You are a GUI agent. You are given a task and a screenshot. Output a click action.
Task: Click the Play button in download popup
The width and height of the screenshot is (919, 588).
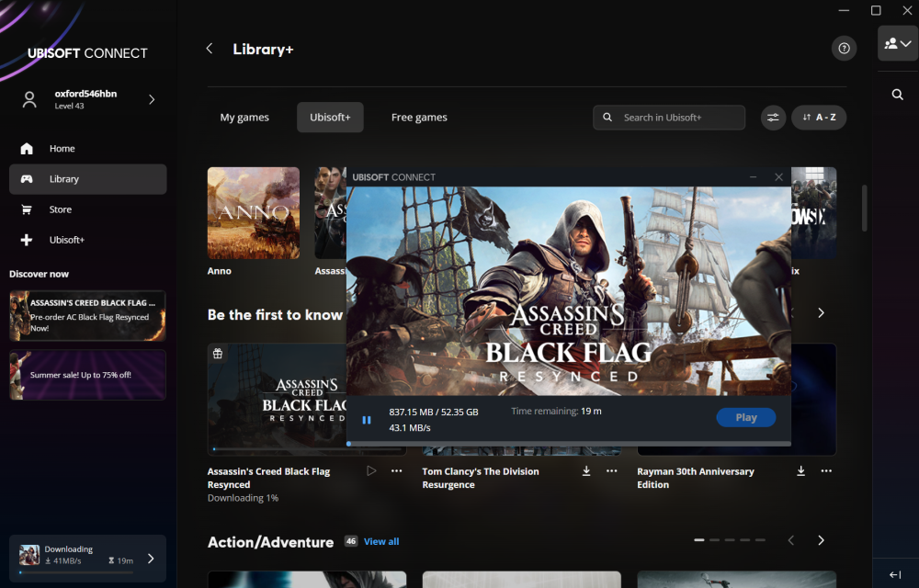(x=746, y=418)
